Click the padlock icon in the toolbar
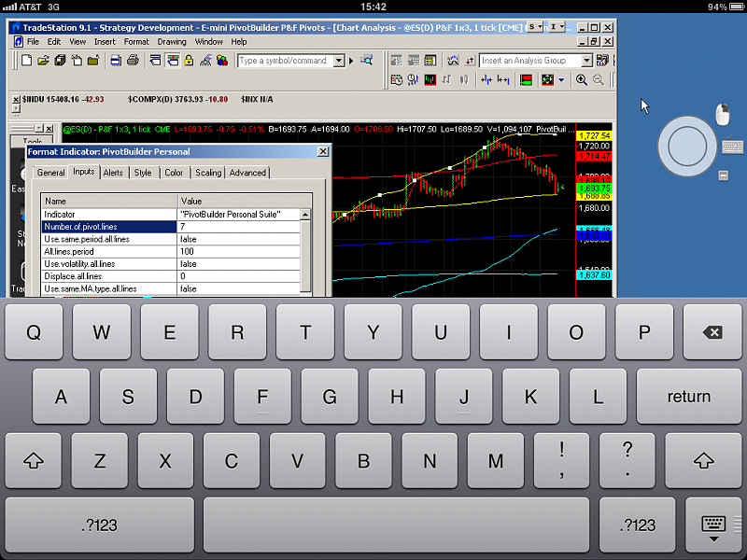Screen dimensions: 747x560 (189, 61)
